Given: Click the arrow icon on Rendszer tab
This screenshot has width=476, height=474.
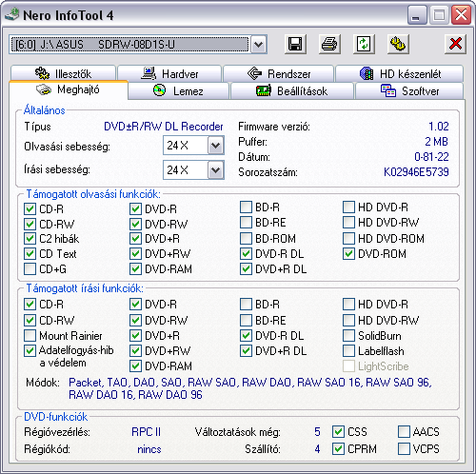Looking at the screenshot, I should pyautogui.click(x=254, y=73).
